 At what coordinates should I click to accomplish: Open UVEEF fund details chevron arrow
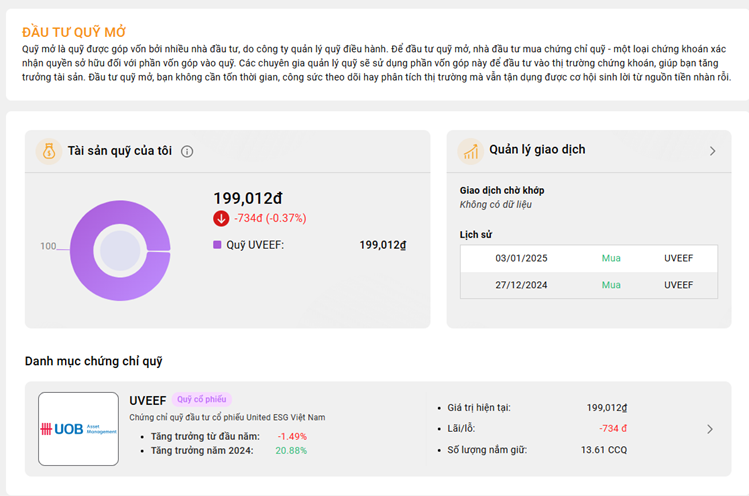710,429
